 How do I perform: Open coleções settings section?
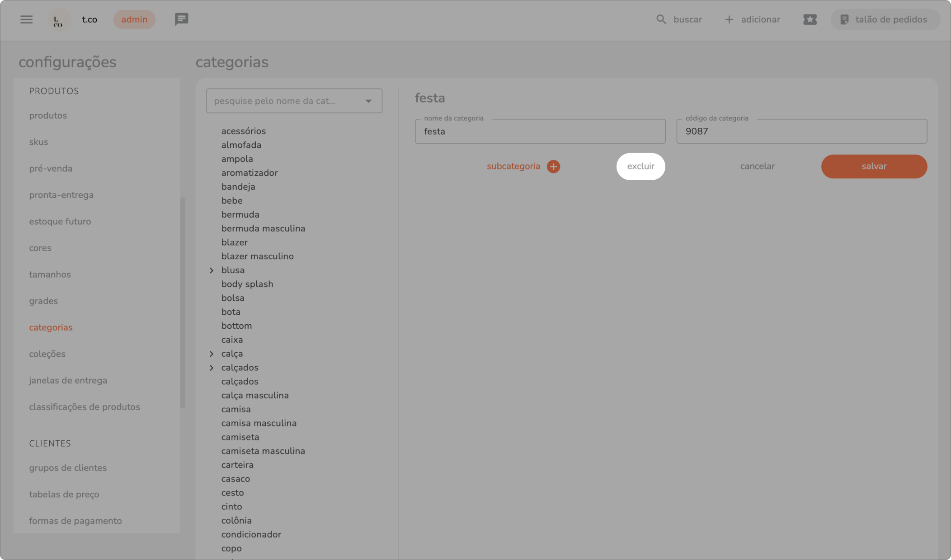tap(47, 354)
